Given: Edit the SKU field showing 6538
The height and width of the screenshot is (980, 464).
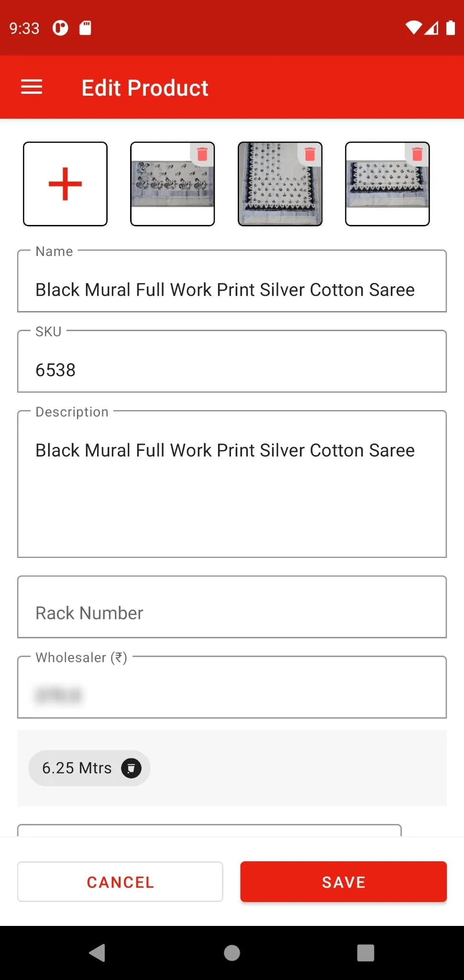Looking at the screenshot, I should pos(232,369).
